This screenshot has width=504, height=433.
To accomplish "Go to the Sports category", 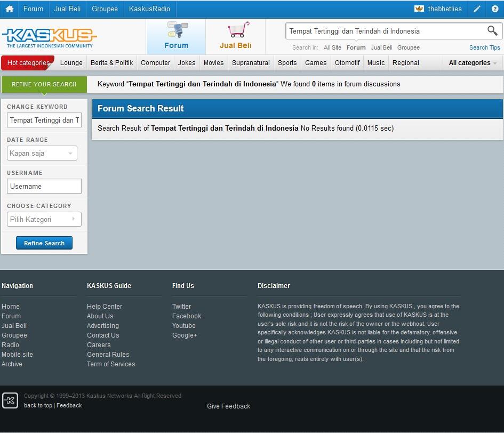I will [287, 63].
